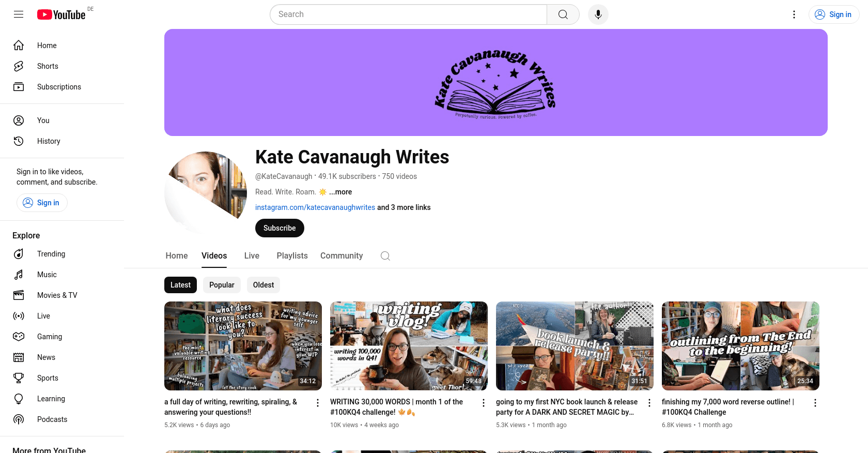Subscribe to Kate Cavanaugh Writes
This screenshot has height=453, width=868.
point(280,228)
